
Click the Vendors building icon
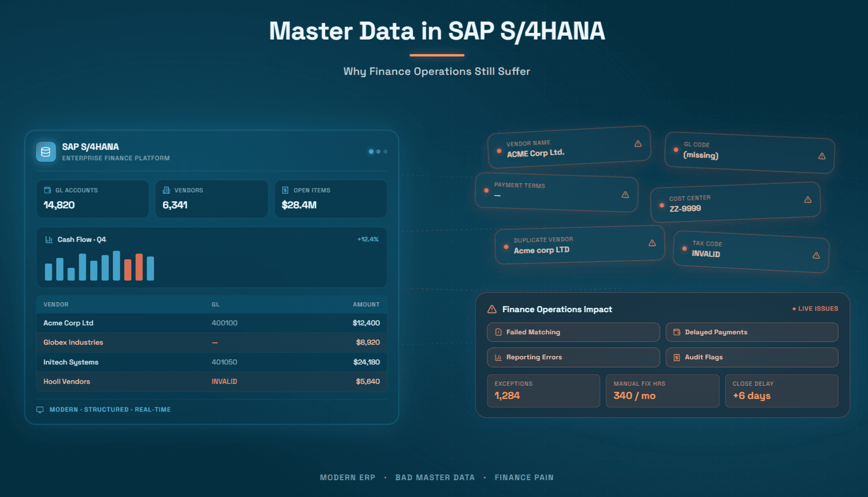click(x=166, y=190)
